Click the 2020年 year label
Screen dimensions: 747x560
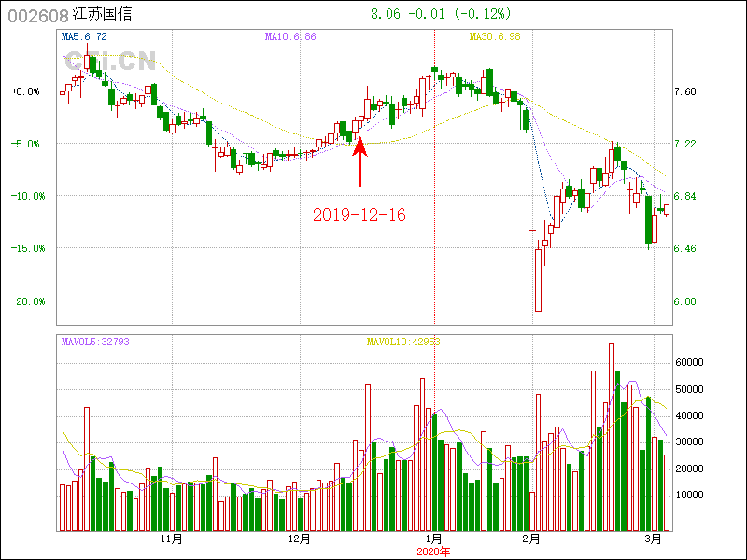[434, 552]
